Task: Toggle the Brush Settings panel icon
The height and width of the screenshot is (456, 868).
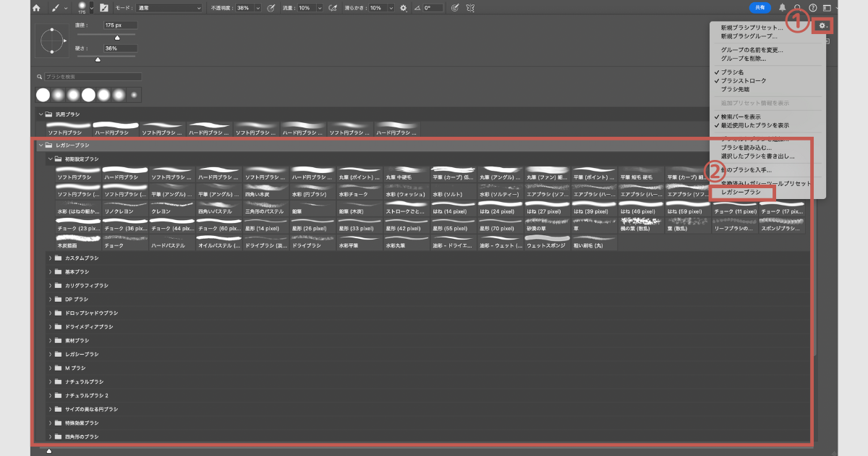Action: pyautogui.click(x=103, y=8)
